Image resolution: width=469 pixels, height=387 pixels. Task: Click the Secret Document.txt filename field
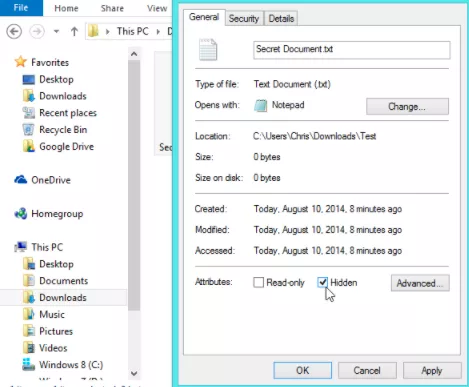point(352,50)
